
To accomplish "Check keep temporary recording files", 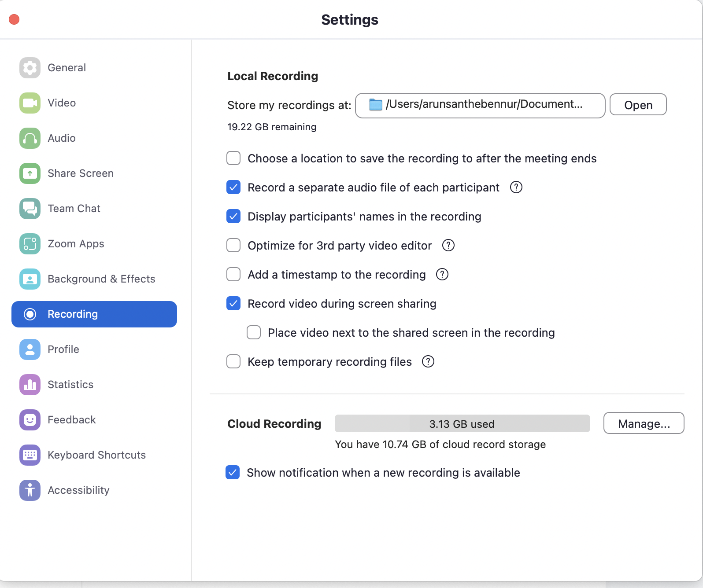I will pyautogui.click(x=233, y=361).
